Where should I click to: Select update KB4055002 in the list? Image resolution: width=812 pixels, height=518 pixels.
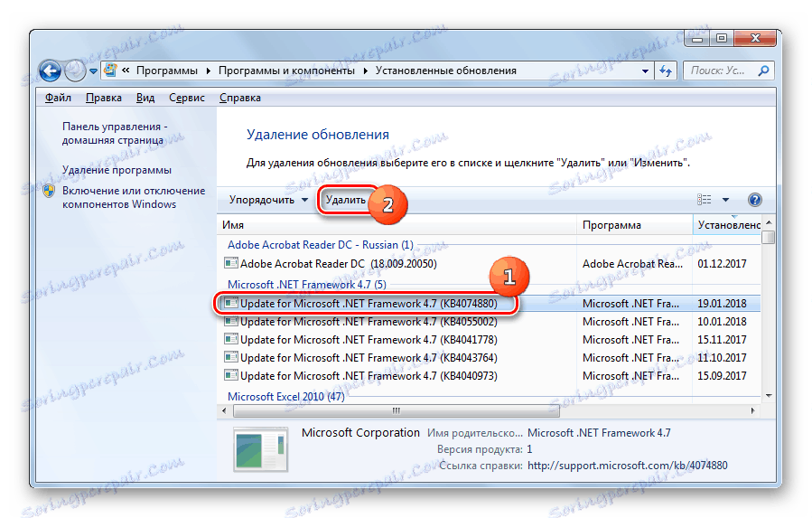[489, 322]
